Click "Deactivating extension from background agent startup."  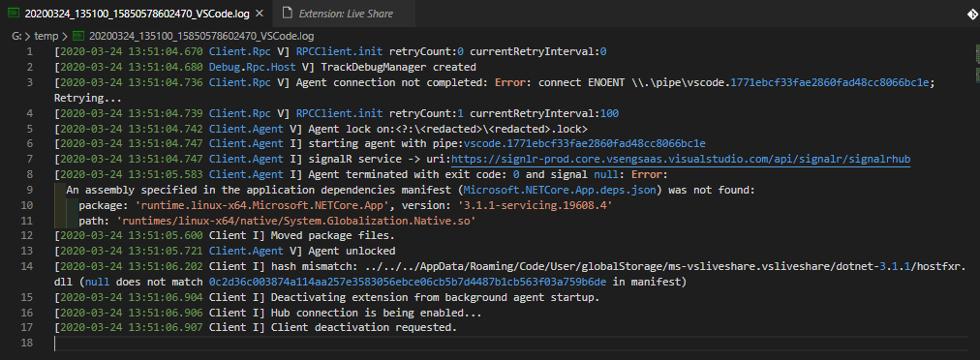point(435,297)
